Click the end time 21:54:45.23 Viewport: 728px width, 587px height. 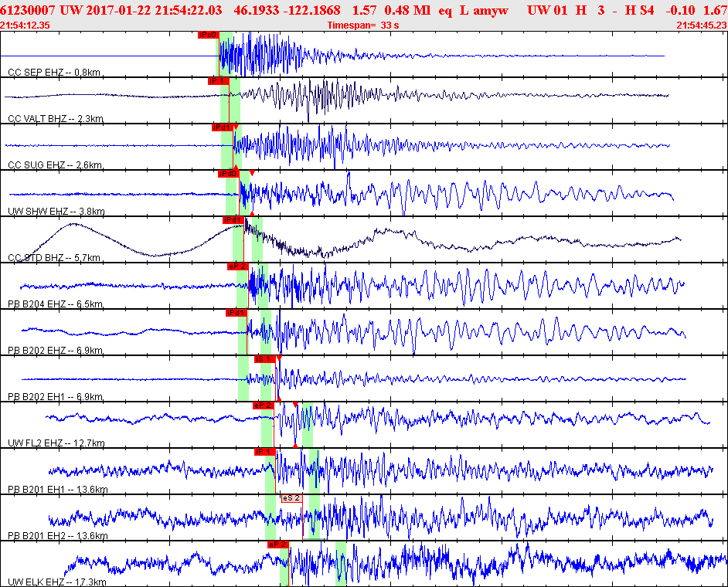coord(701,25)
